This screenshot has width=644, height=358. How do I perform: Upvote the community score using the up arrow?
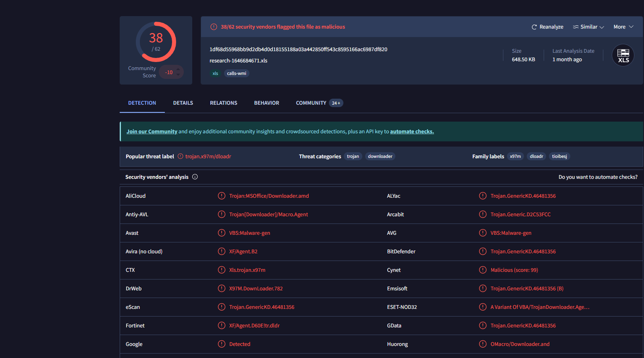point(178,69)
